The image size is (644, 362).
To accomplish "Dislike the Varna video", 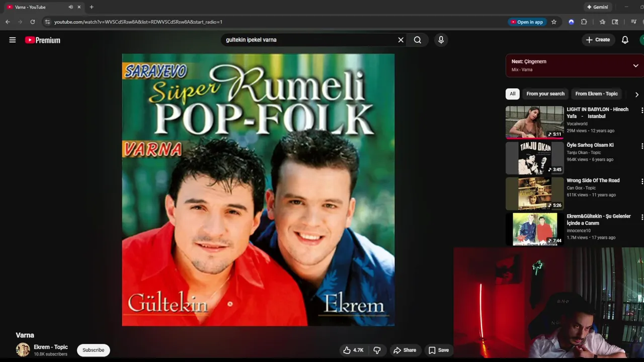I will (377, 350).
